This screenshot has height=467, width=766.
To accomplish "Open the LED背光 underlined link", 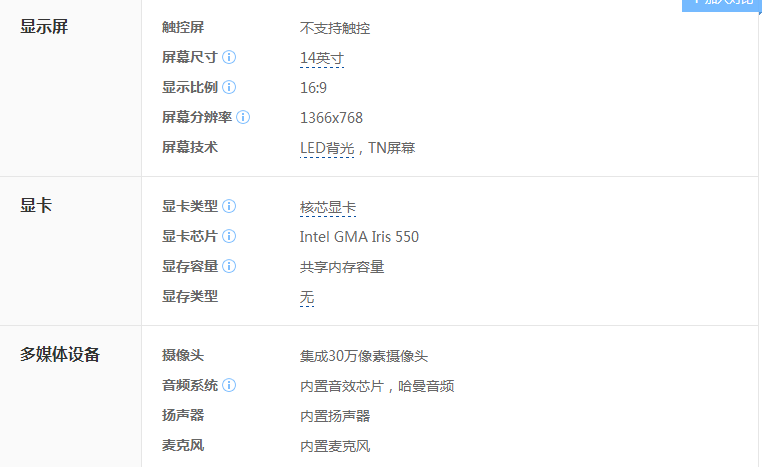I will click(327, 148).
